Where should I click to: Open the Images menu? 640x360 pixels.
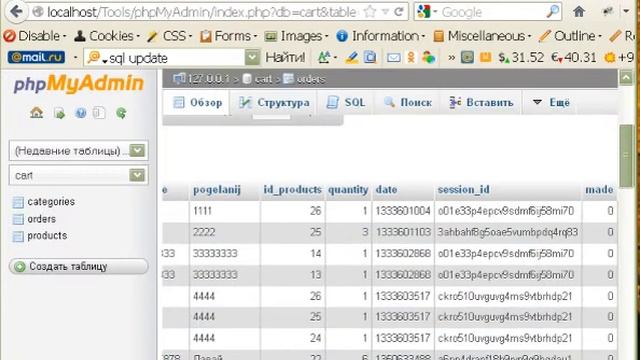click(296, 36)
